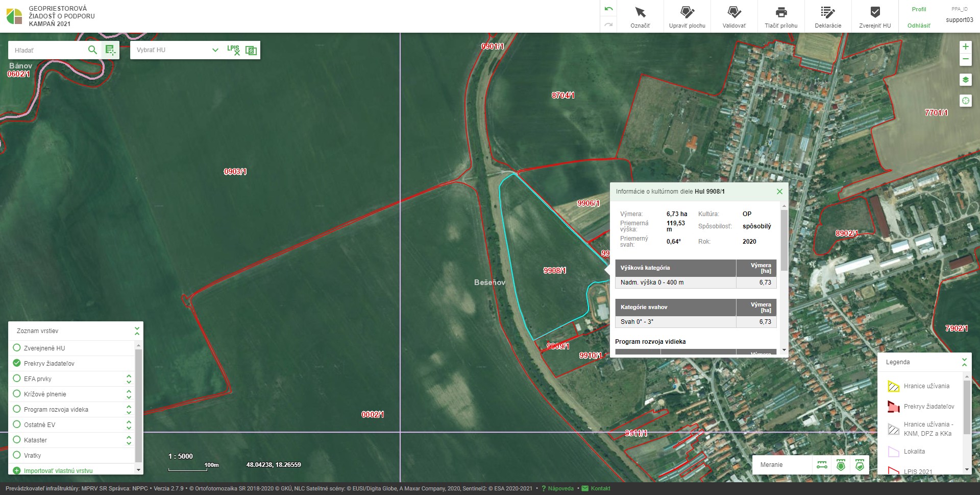The width and height of the screenshot is (980, 495).
Task: Select the third Meranie cut-polygon tool
Action: point(860,465)
